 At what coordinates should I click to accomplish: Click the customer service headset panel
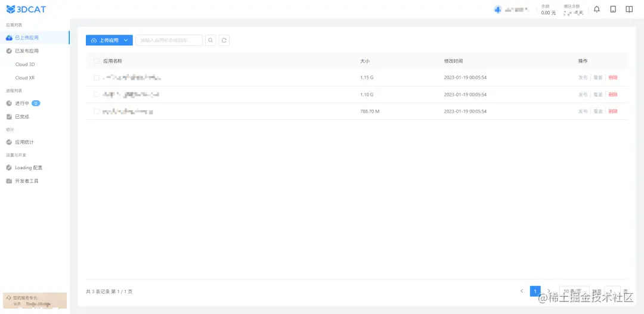[35, 300]
